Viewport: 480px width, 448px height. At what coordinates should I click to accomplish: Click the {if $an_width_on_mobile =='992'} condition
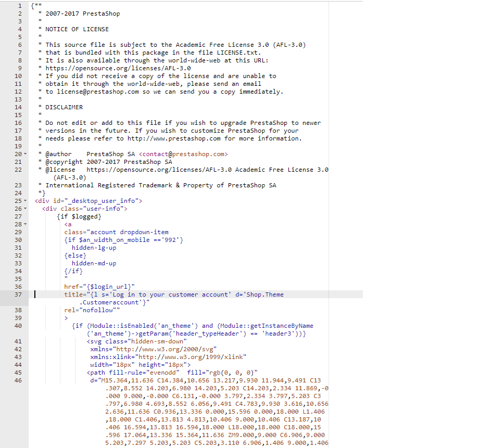[x=124, y=240]
